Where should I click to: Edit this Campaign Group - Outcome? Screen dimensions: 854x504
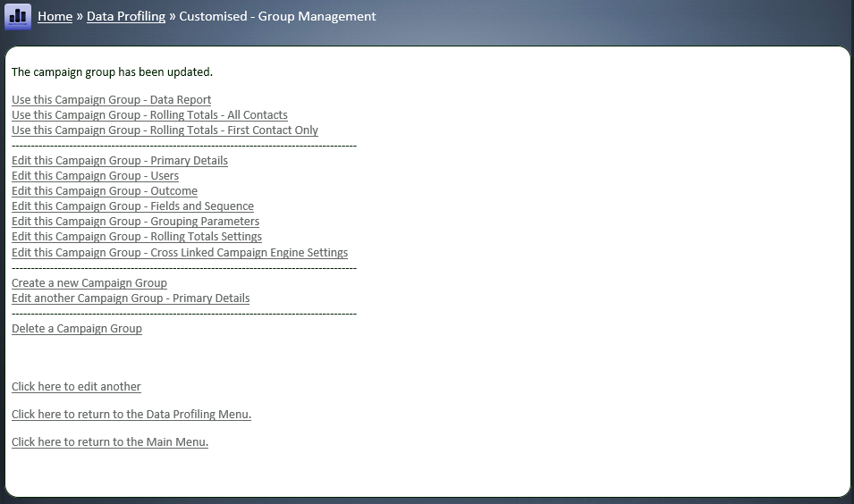(x=104, y=191)
